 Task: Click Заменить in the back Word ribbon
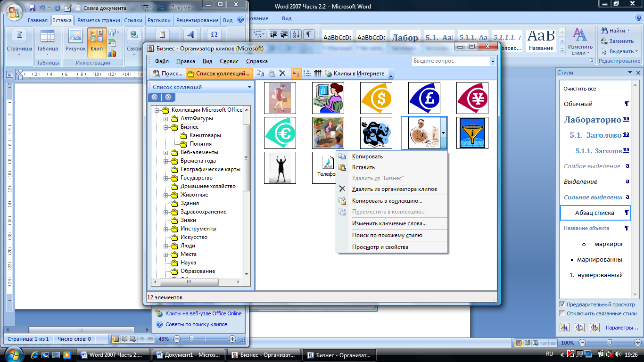tap(617, 41)
